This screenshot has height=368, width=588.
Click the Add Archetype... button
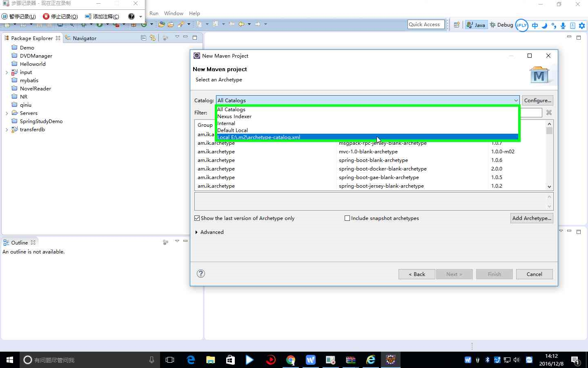tap(532, 218)
